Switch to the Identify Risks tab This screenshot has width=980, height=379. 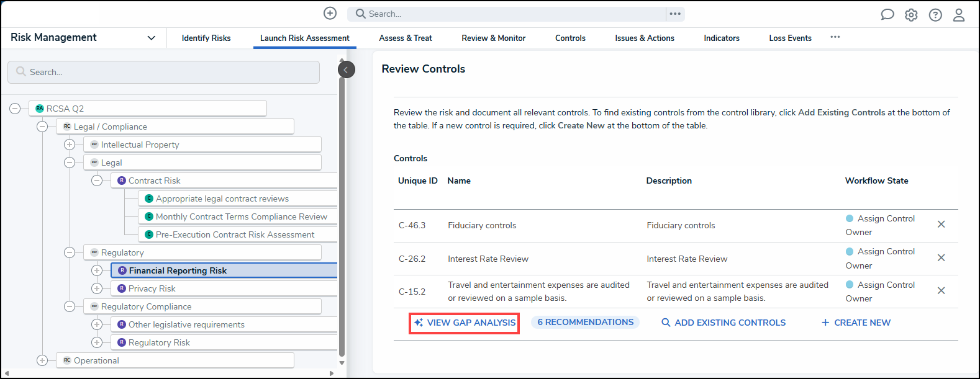pyautogui.click(x=206, y=38)
